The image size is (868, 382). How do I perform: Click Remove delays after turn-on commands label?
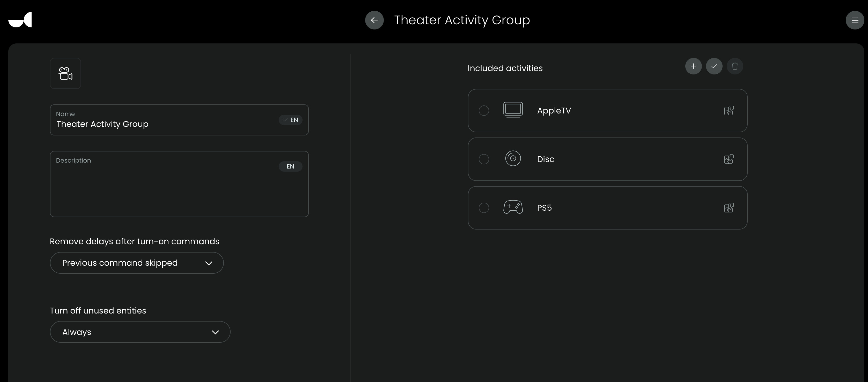tap(135, 241)
